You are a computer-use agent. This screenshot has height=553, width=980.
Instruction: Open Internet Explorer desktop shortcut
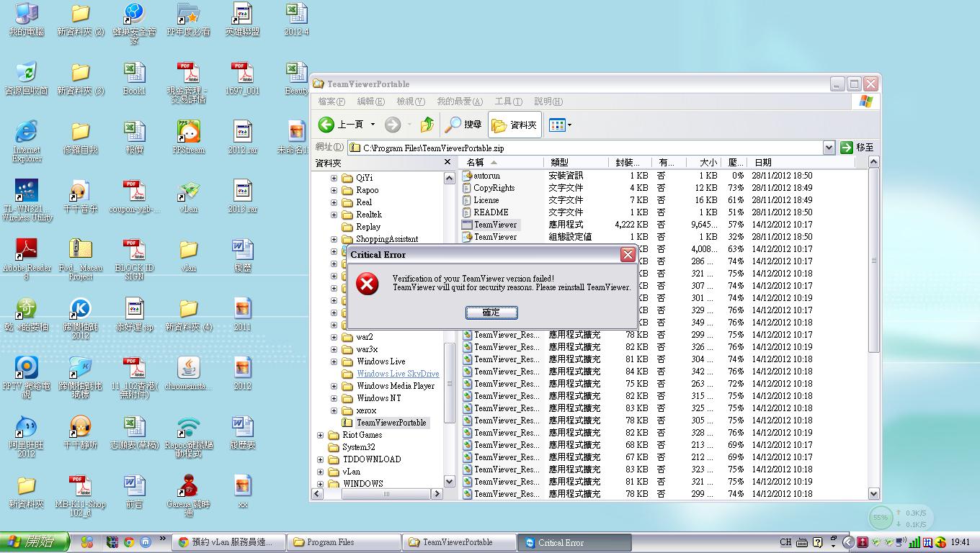[x=27, y=137]
